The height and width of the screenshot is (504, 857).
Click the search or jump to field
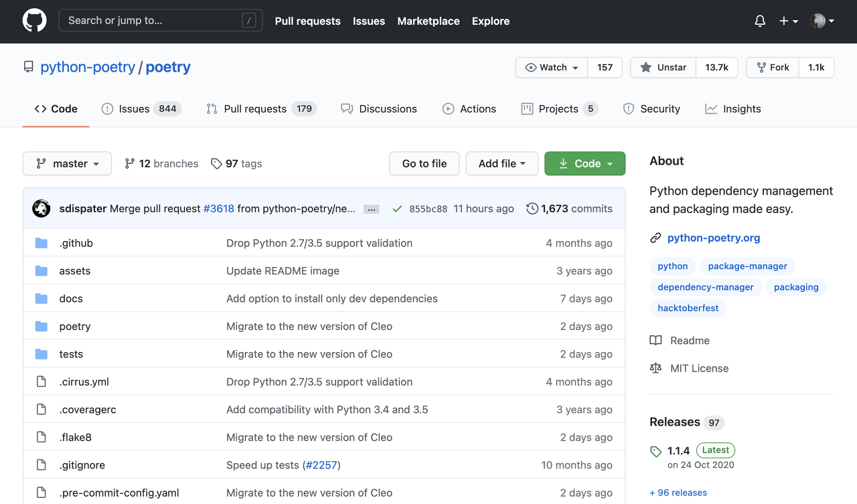(x=161, y=21)
